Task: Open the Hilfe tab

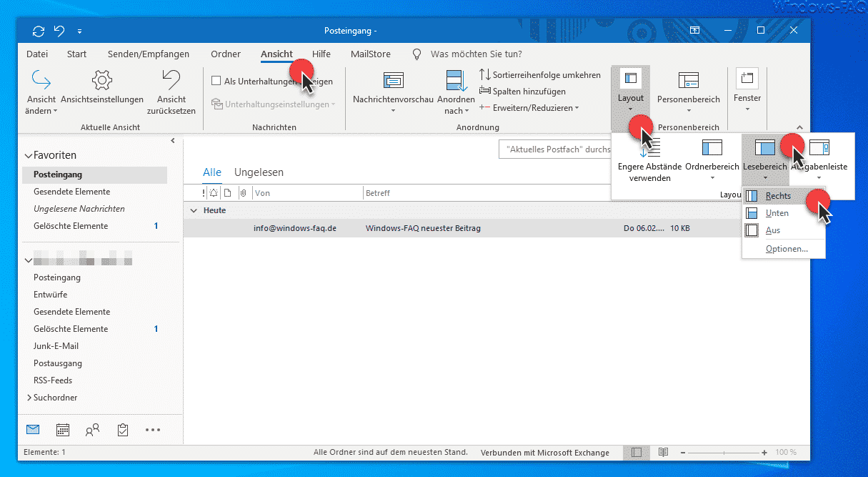Action: (321, 54)
